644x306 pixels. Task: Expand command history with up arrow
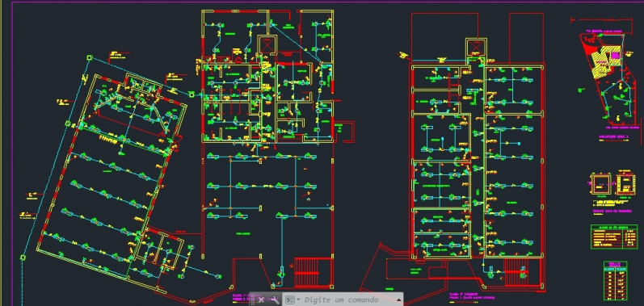[398, 300]
